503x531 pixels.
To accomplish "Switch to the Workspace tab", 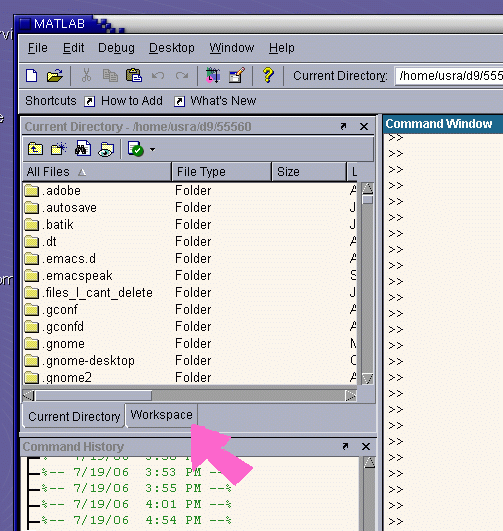I will [x=161, y=415].
